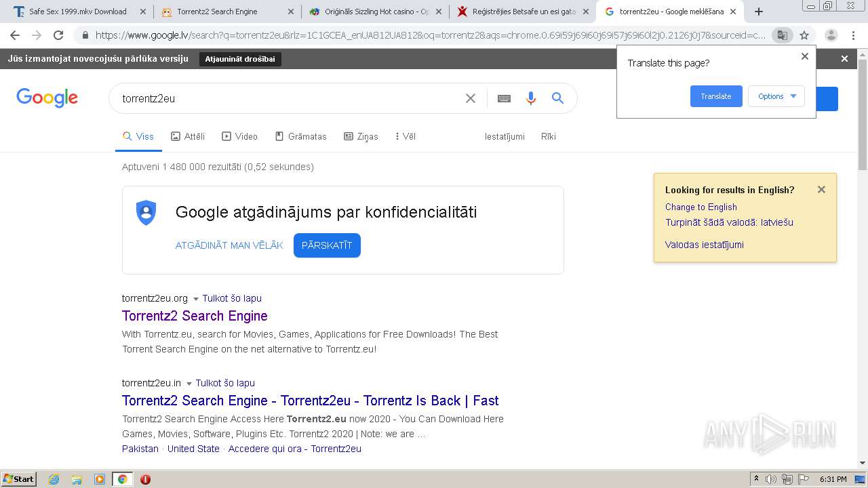Image resolution: width=868 pixels, height=488 pixels.
Task: Show hidden system tray icons
Action: point(756,479)
